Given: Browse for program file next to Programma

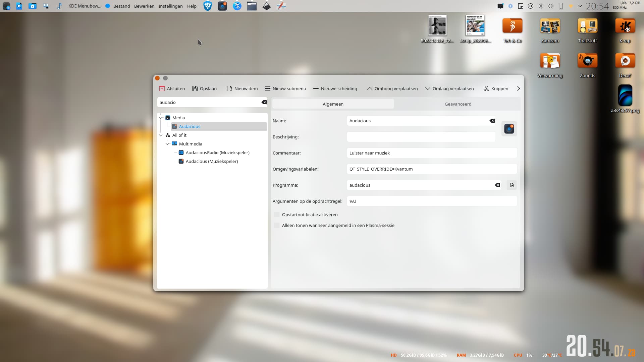Looking at the screenshot, I should 512,185.
